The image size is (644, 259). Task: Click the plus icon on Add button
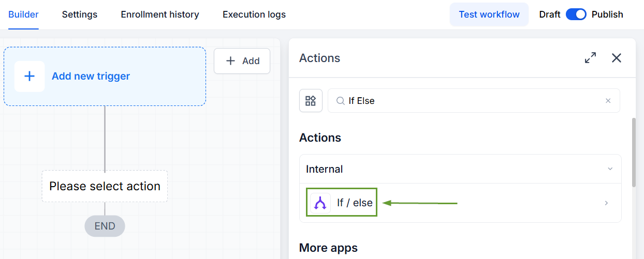(x=231, y=61)
